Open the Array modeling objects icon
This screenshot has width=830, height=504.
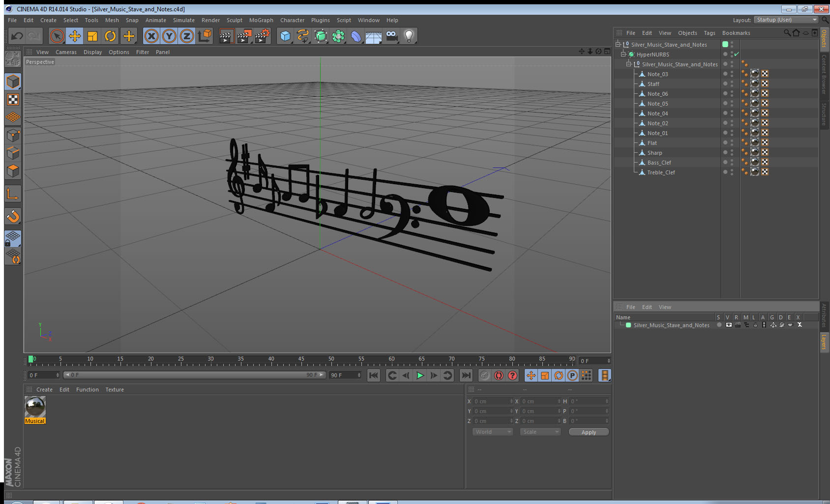pos(338,36)
